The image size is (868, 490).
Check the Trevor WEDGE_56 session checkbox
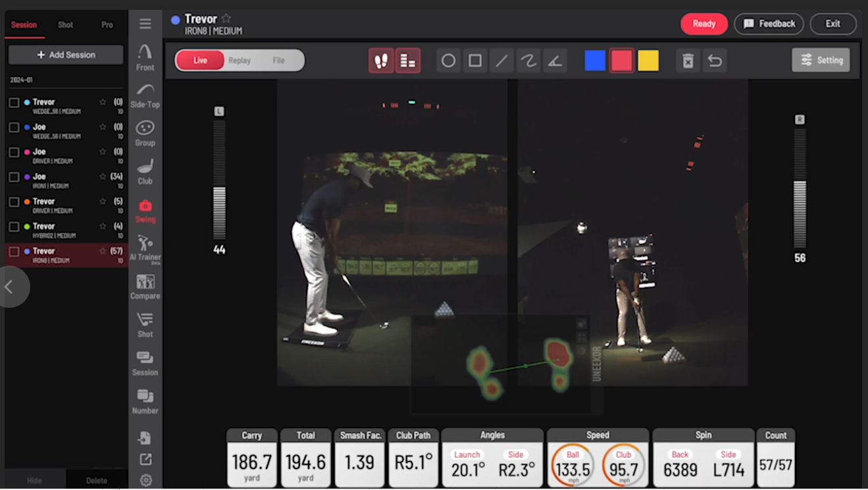(x=14, y=103)
